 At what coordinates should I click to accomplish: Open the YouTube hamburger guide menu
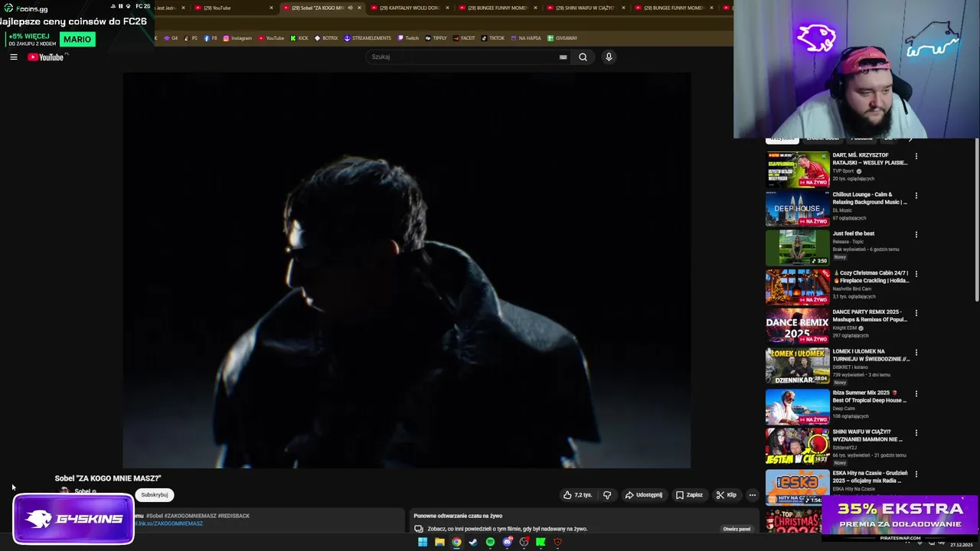[x=13, y=57]
